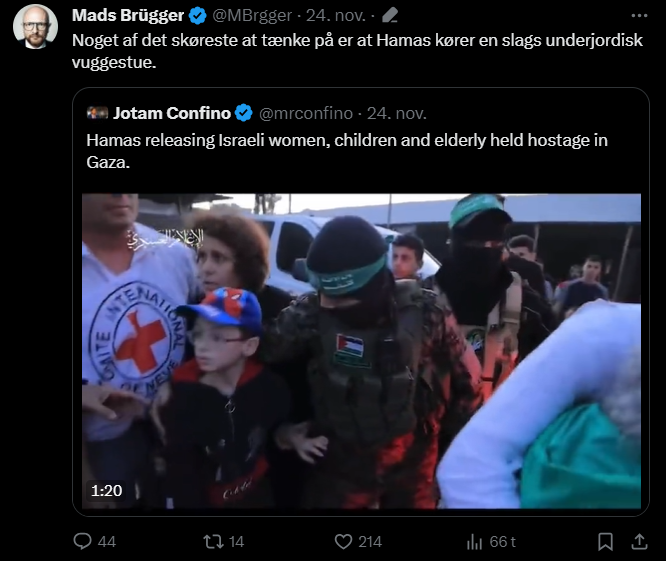The height and width of the screenshot is (561, 666).
Task: Click the 1:20 video duration label
Action: (107, 491)
